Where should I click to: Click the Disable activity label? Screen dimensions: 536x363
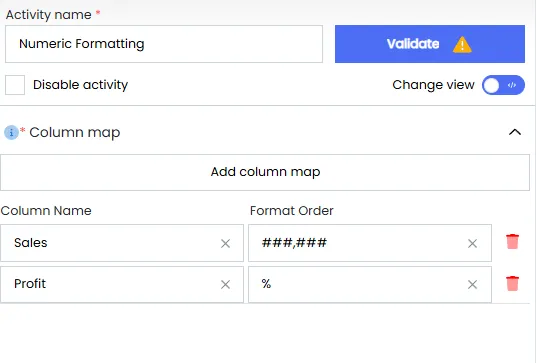(80, 85)
